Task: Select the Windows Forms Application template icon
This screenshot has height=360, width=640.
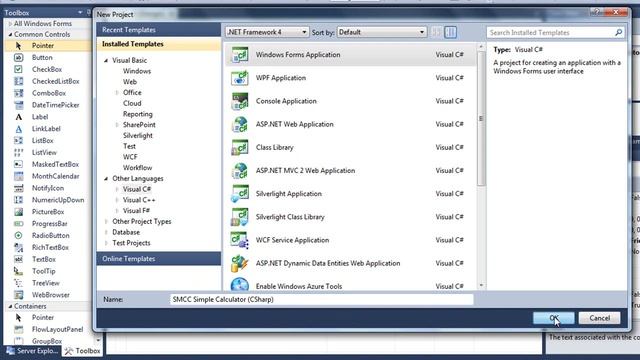Action: (x=240, y=55)
